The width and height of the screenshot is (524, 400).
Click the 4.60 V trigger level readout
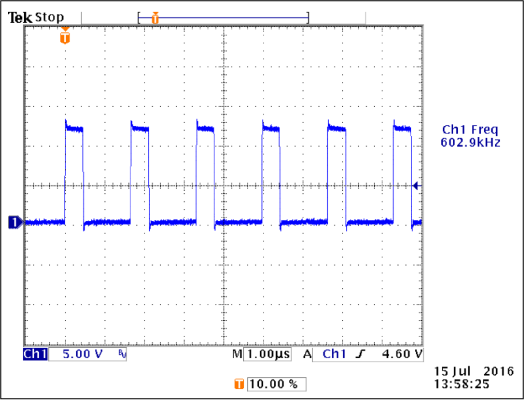pyautogui.click(x=402, y=354)
